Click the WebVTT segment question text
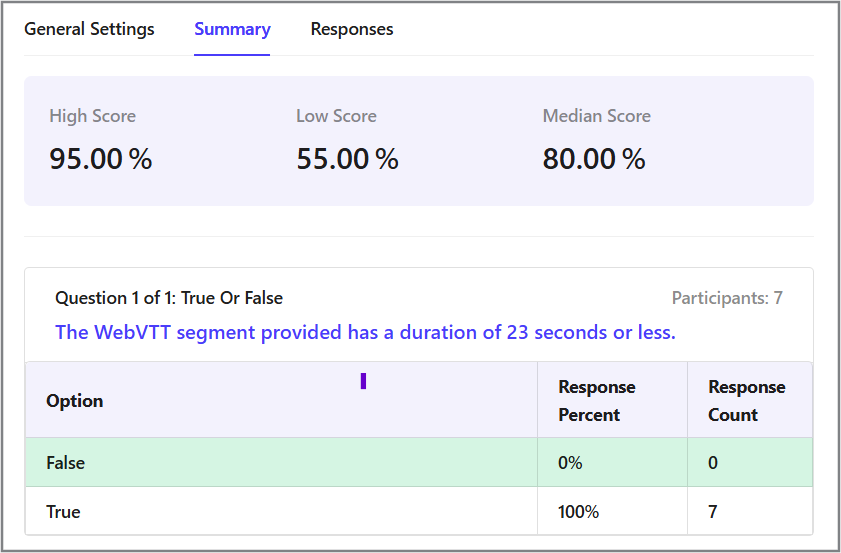This screenshot has height=553, width=841. click(x=365, y=332)
